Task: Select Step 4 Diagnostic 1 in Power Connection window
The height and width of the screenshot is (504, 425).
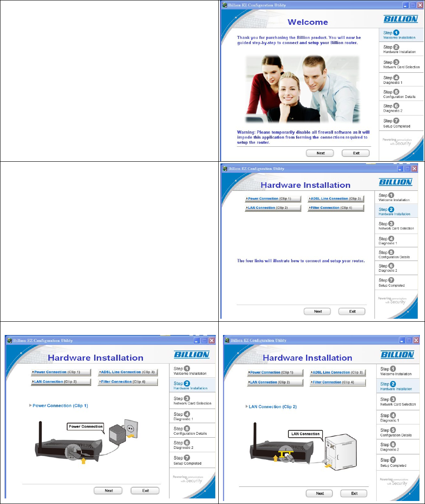Action: [x=192, y=416]
